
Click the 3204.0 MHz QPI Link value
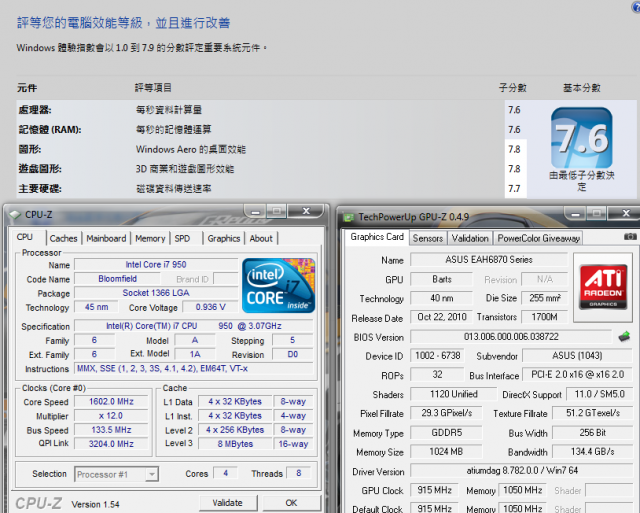coord(111,444)
